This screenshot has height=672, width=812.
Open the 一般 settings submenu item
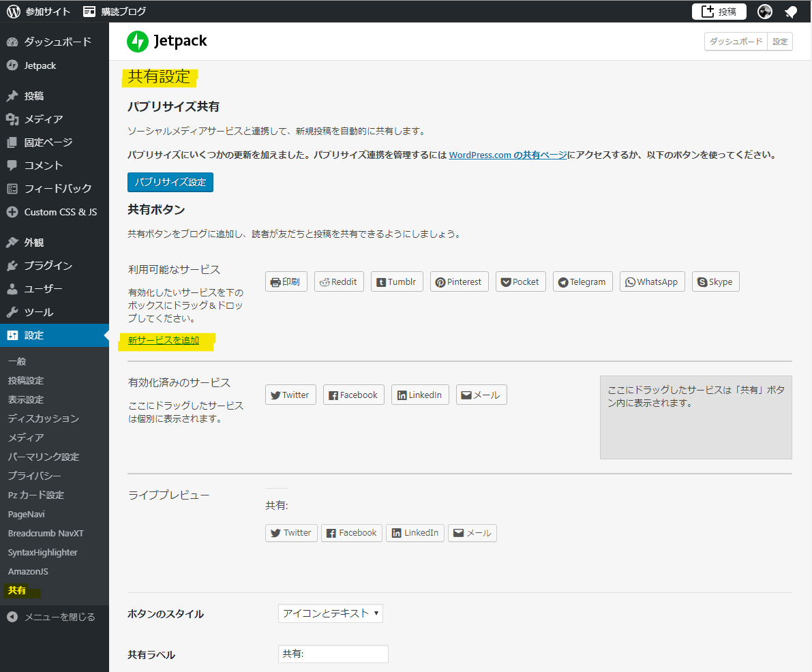point(17,361)
